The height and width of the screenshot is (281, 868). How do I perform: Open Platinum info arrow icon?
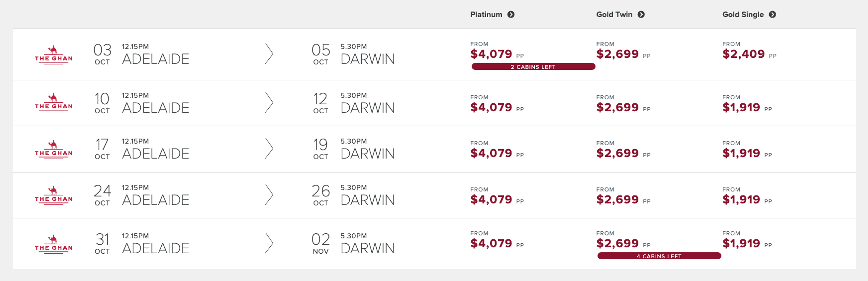511,14
